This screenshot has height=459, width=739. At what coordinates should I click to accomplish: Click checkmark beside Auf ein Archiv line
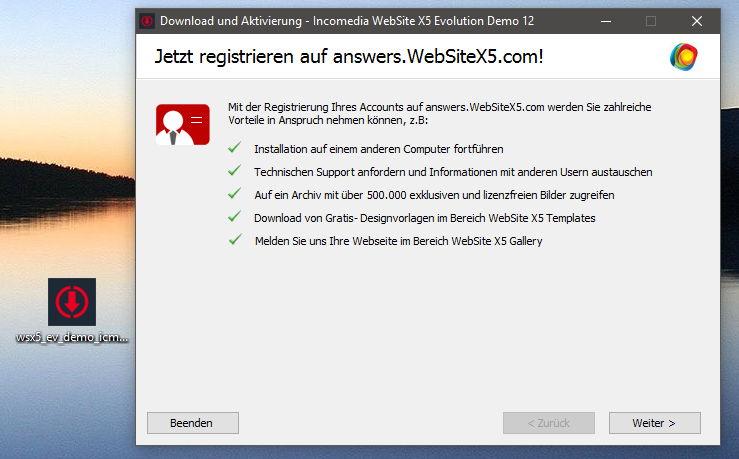point(234,194)
